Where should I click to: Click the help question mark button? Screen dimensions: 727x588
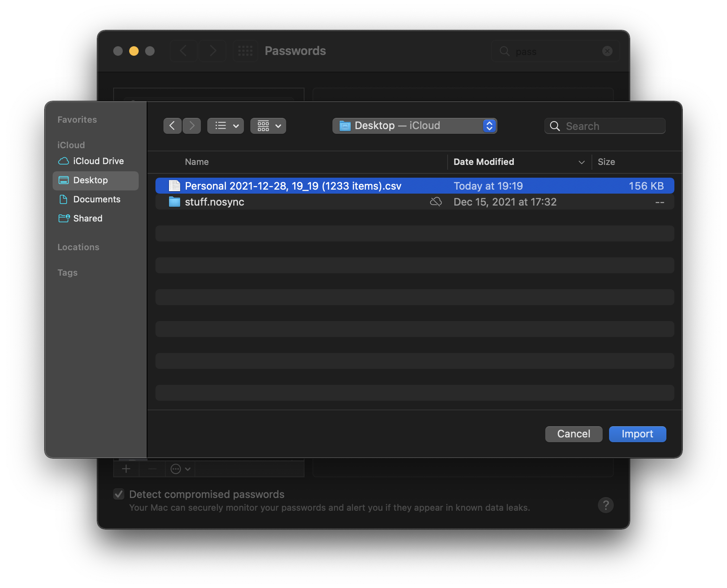click(605, 505)
